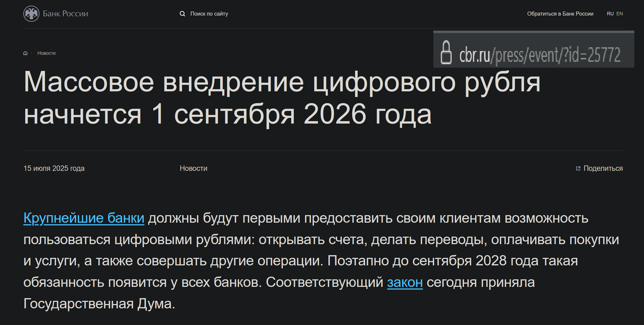Click the "Поделиться" share button
This screenshot has height=325, width=644.
603,168
